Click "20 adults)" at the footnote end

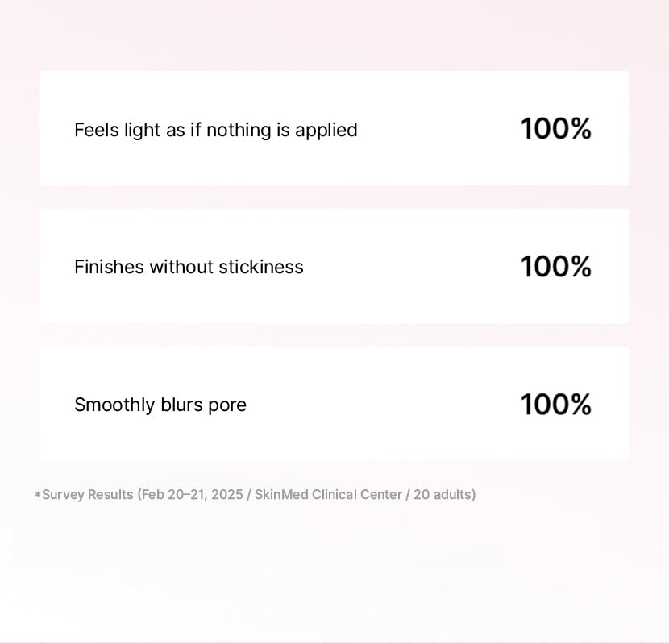pyautogui.click(x=445, y=495)
